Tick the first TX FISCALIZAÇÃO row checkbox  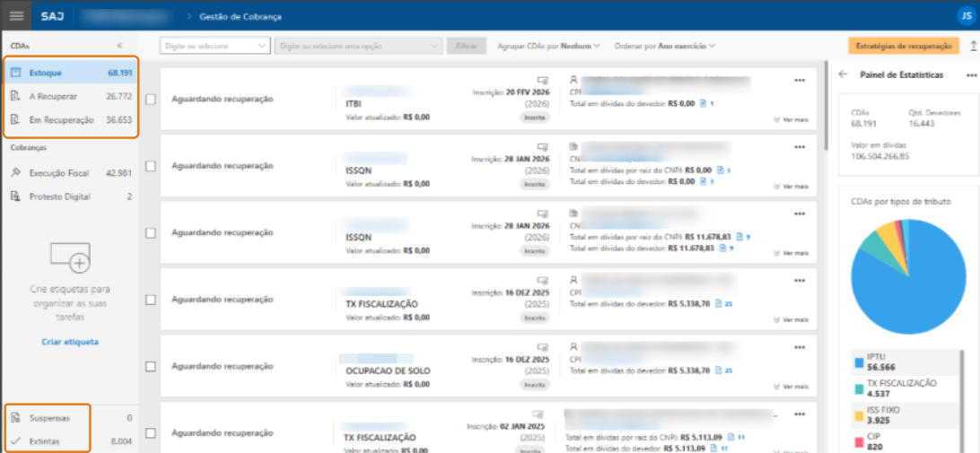pos(151,300)
